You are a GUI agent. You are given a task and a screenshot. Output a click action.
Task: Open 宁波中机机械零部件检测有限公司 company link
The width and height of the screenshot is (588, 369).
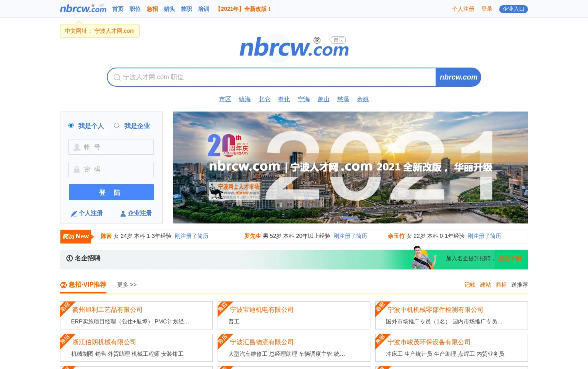(435, 310)
